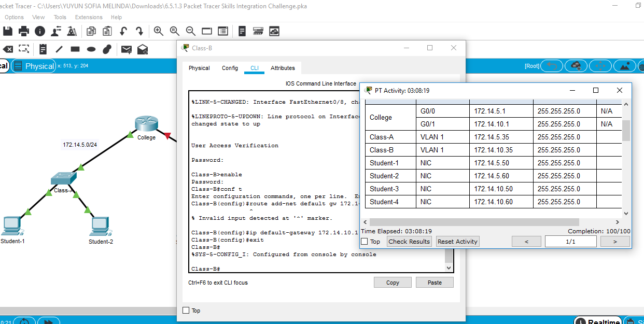
Task: Open the View Command Log icon
Action: coord(242,31)
